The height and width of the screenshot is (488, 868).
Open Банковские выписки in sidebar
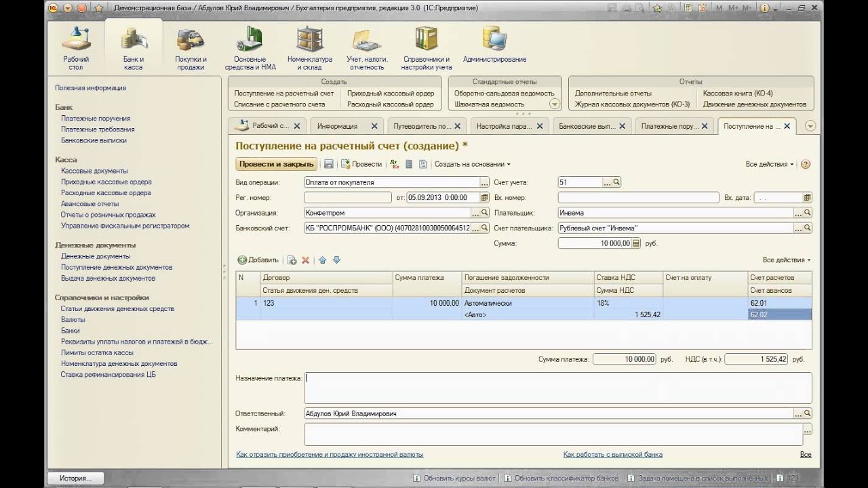[94, 140]
